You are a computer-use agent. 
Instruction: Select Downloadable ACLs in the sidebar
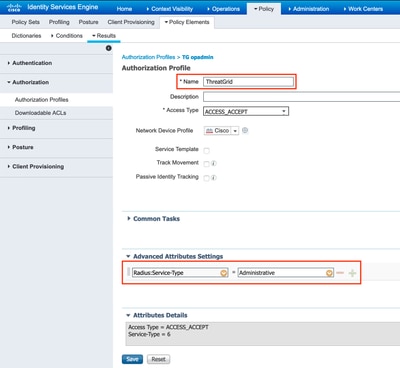point(40,113)
